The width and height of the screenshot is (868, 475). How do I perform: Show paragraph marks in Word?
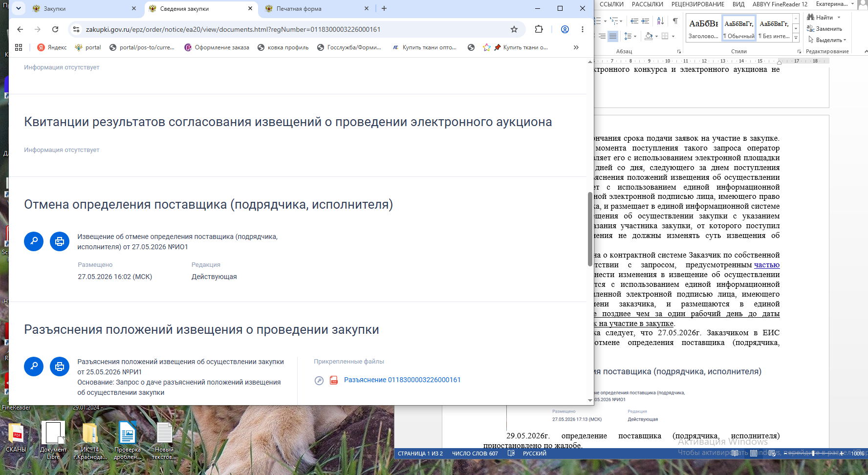(x=675, y=21)
